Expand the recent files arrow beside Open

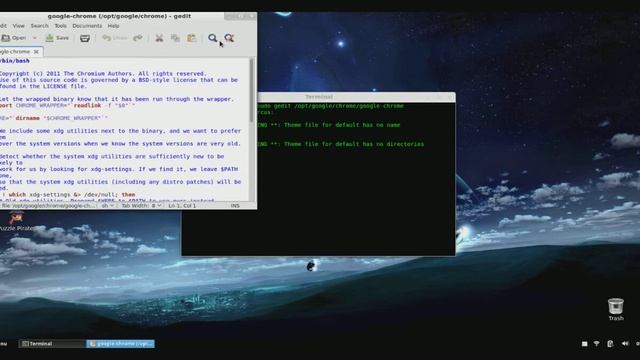(35, 38)
